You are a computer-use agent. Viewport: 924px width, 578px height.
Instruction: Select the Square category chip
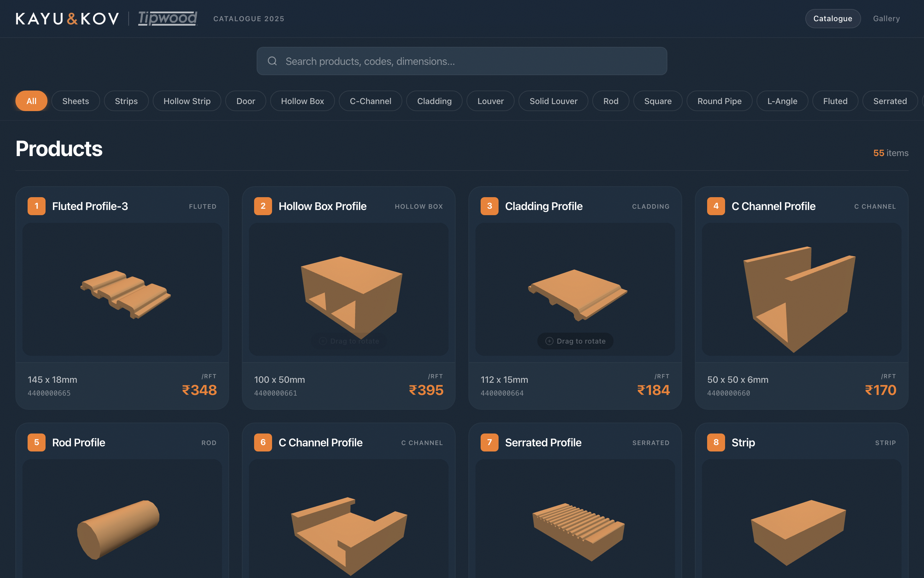pos(658,101)
